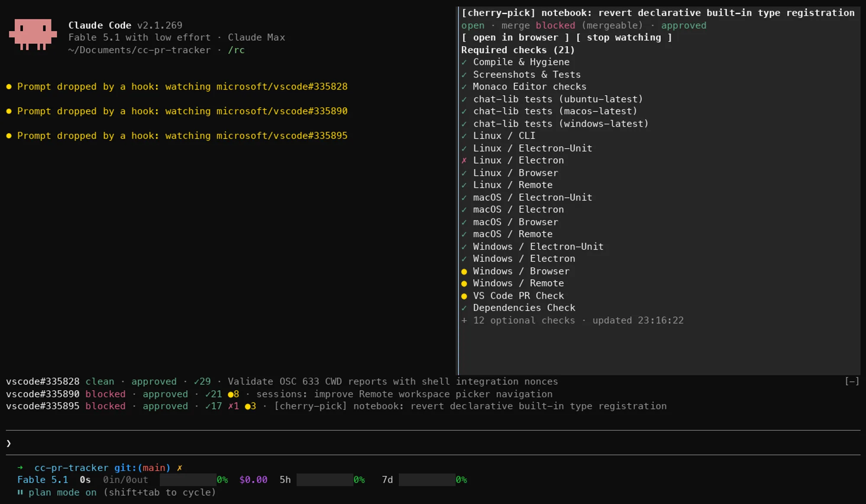This screenshot has width=866, height=504.
Task: Select the Linux / Remote check row
Action: [x=507, y=185]
